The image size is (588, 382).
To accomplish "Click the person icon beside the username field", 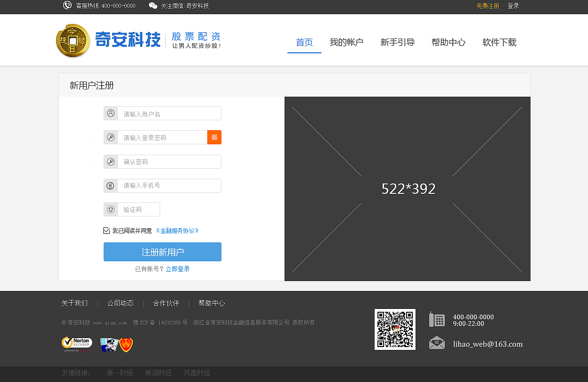I will (x=111, y=113).
